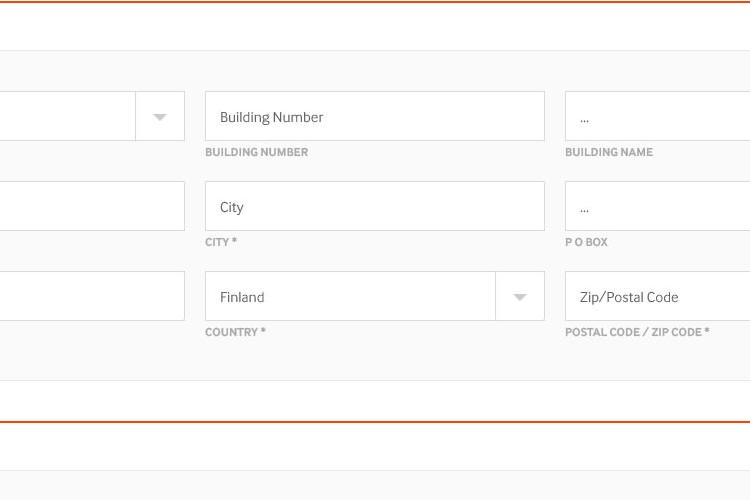Click the CITY * required label
This screenshot has width=750, height=500.
[x=221, y=242]
